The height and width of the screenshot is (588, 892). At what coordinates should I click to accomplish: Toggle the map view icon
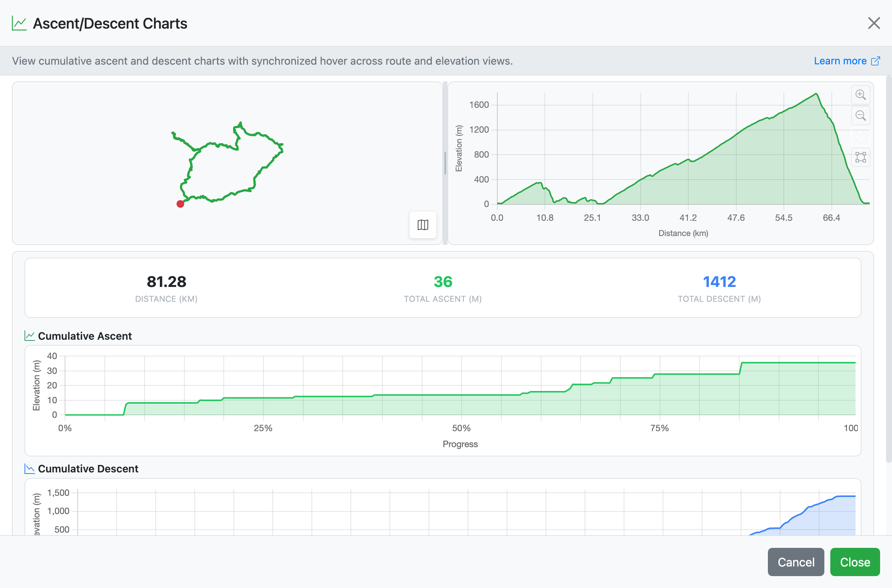click(x=423, y=225)
